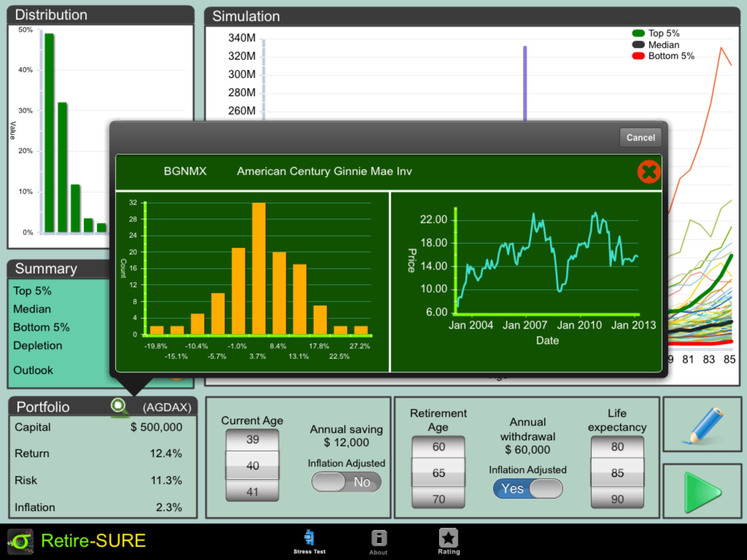Screen dimensions: 747x560
Task: Select 60 in Retirement Age picker
Action: [438, 447]
